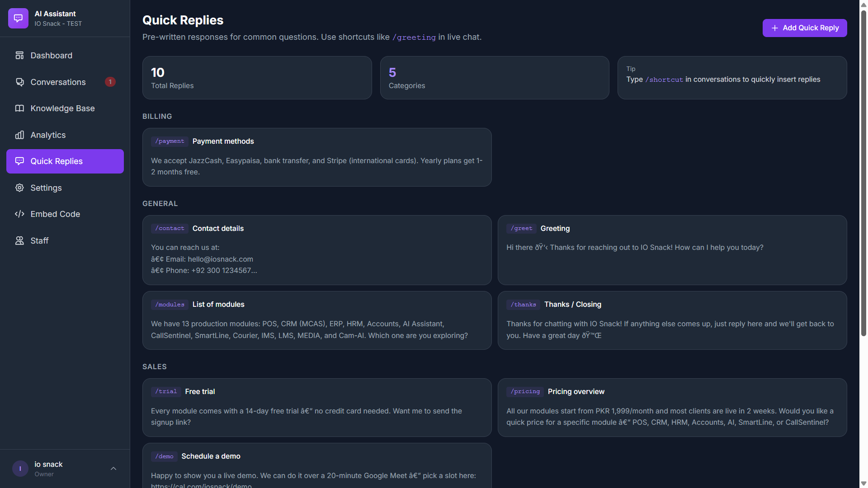Click the plus icon in Add Quick Reply
Screen dimensions: 868x488
point(775,28)
